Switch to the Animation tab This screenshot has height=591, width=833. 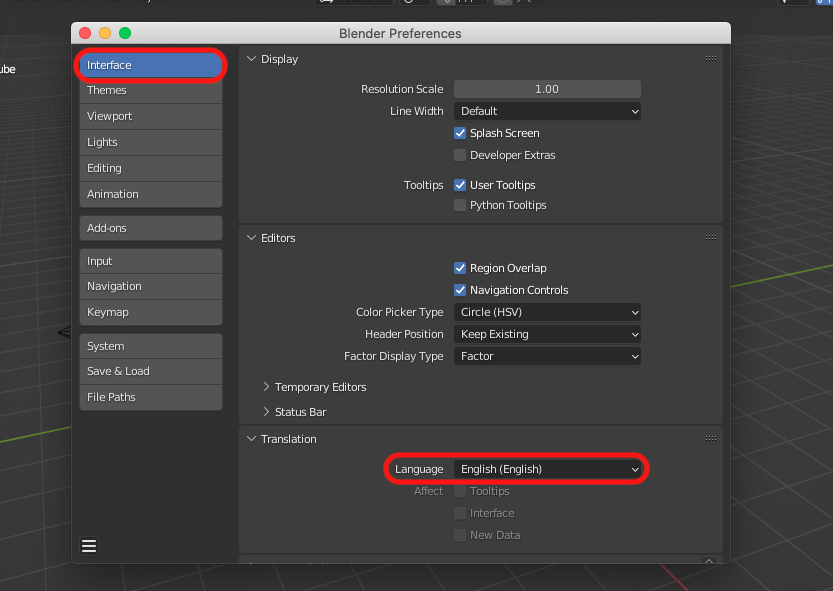click(151, 195)
